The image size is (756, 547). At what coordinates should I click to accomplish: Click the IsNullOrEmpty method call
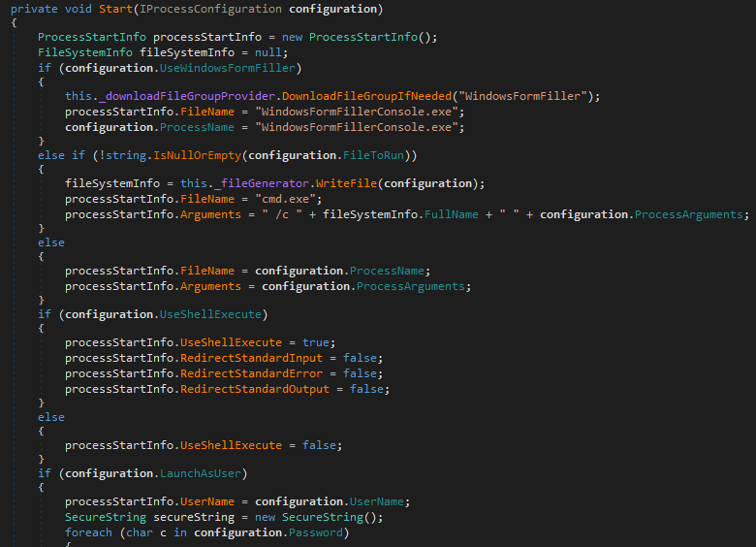pyautogui.click(x=197, y=155)
